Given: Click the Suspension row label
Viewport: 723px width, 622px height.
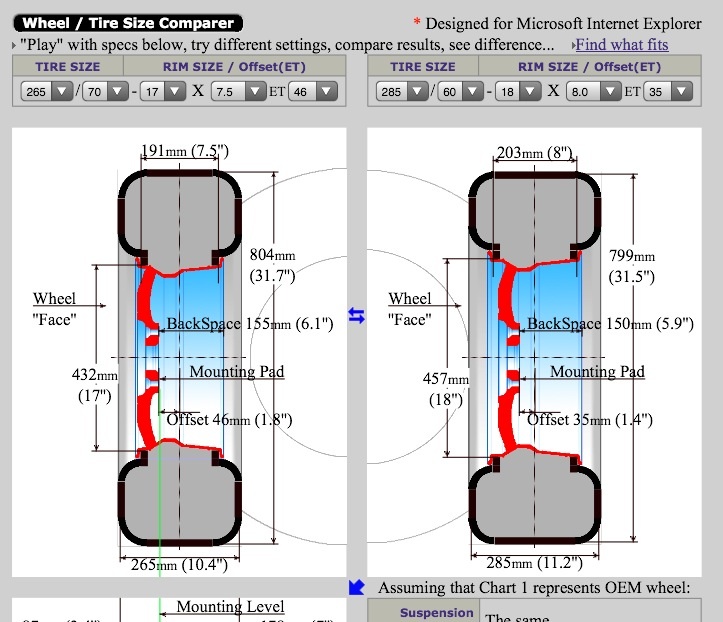Looking at the screenshot, I should click(x=423, y=612).
